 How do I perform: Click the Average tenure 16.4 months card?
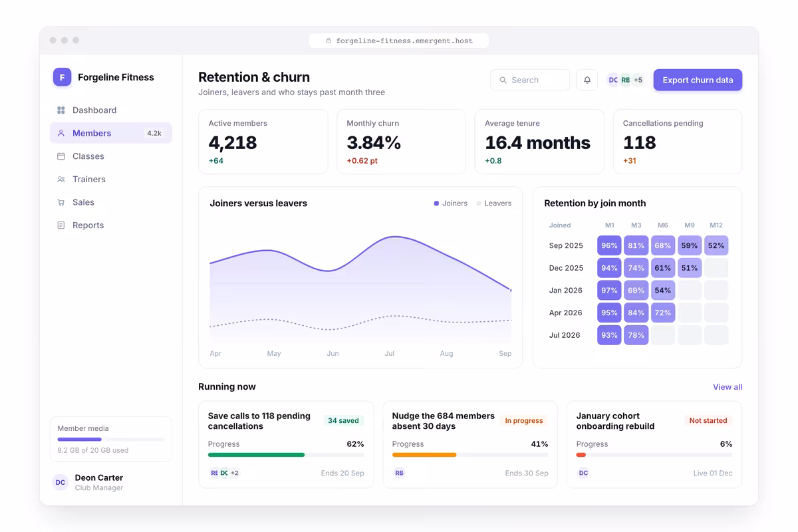[539, 142]
